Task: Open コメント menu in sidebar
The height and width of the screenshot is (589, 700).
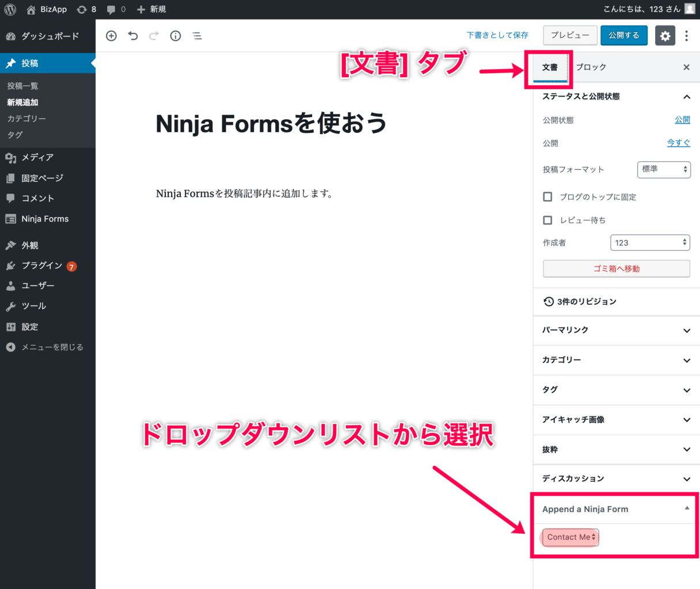Action: (x=48, y=198)
